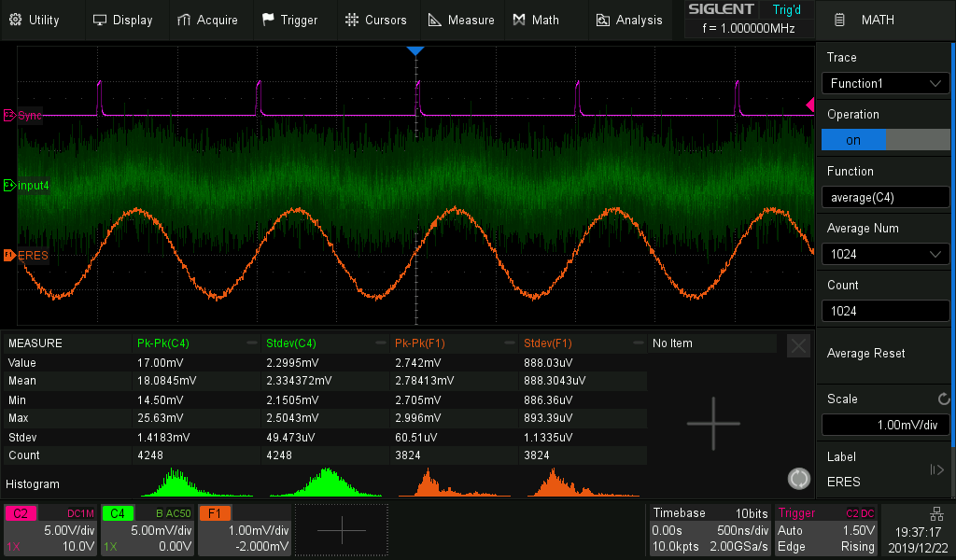Open the Average Num 1024 dropdown
This screenshot has width=956, height=560.
coord(885,254)
